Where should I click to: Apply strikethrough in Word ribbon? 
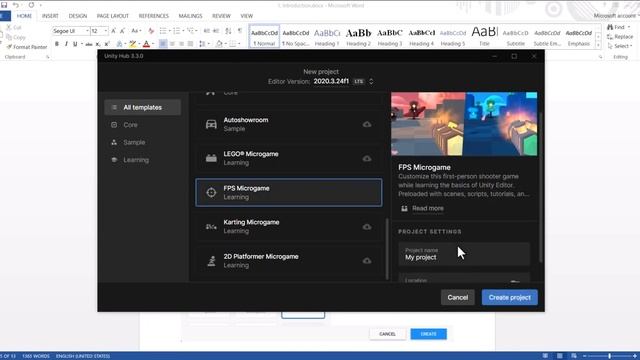pyautogui.click(x=89, y=44)
